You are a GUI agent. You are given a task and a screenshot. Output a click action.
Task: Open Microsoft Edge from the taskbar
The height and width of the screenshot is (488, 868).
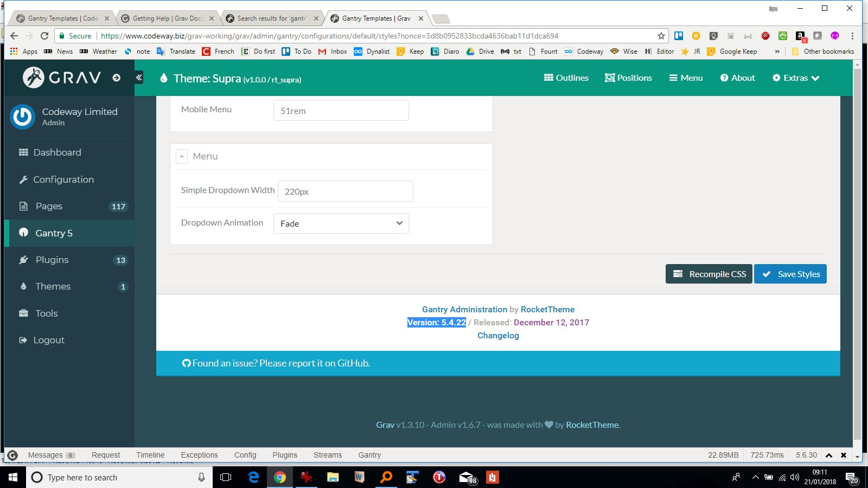[253, 477]
